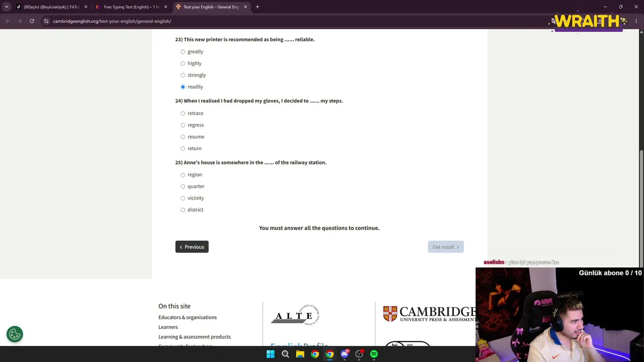Viewport: 644px width, 362px height.
Task: Close the Test your English tab
Action: [246, 7]
